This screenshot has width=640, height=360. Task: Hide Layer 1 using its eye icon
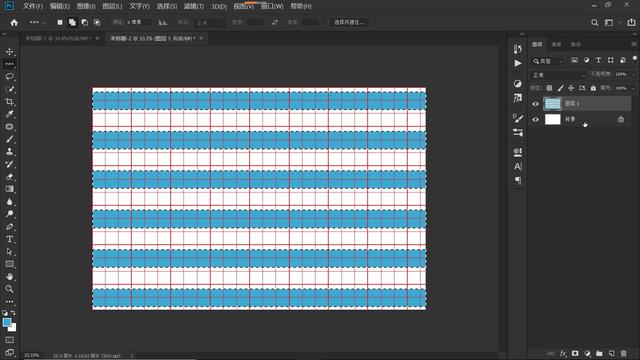536,104
